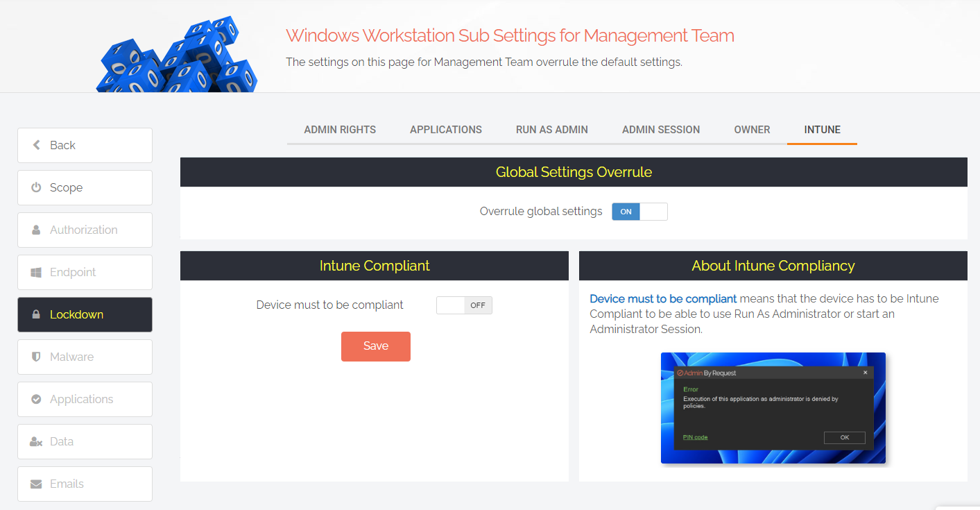980x510 pixels.
Task: Click the Scope power icon
Action: pyautogui.click(x=36, y=187)
